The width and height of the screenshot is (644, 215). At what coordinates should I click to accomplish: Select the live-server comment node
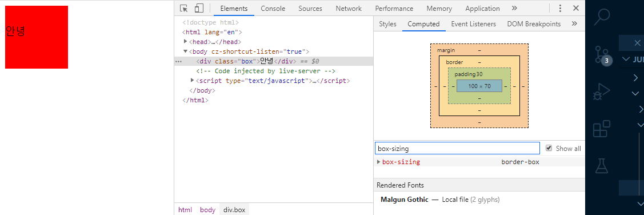tap(266, 71)
